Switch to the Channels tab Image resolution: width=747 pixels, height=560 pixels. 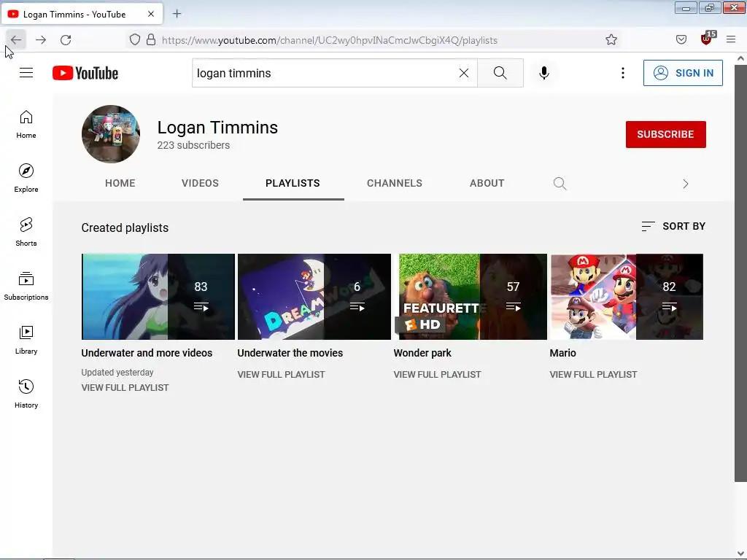click(395, 183)
